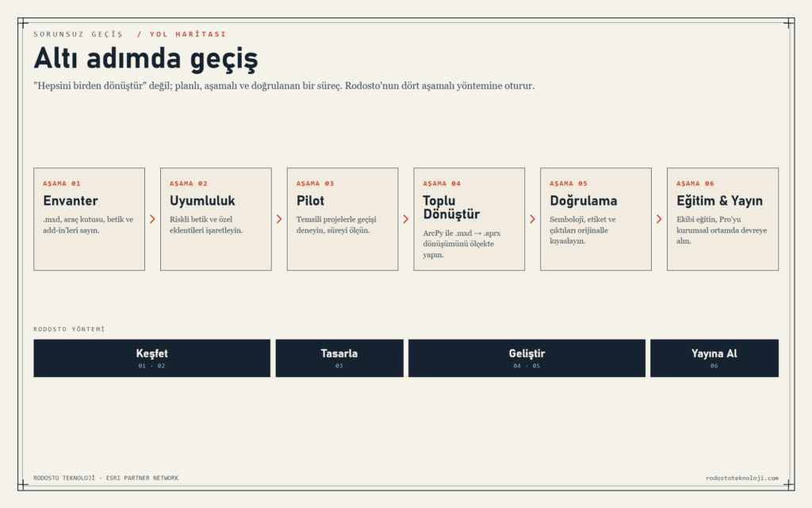Open the rodostoteknoloji.com footer link
Screen dimensions: 812x508
click(x=742, y=478)
